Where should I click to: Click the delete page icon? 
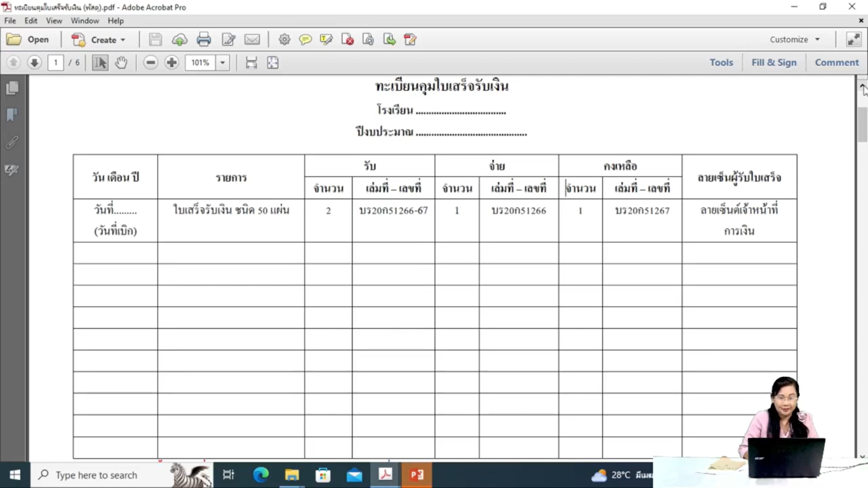[347, 40]
